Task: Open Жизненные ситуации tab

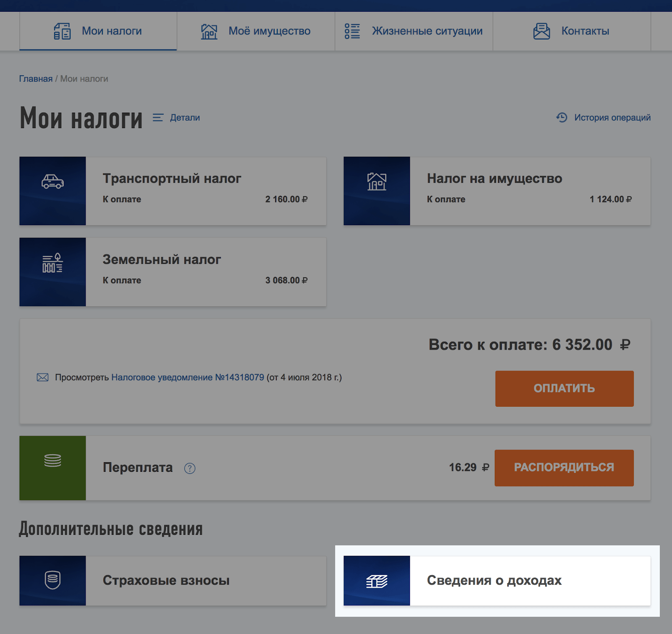Action: pyautogui.click(x=414, y=31)
